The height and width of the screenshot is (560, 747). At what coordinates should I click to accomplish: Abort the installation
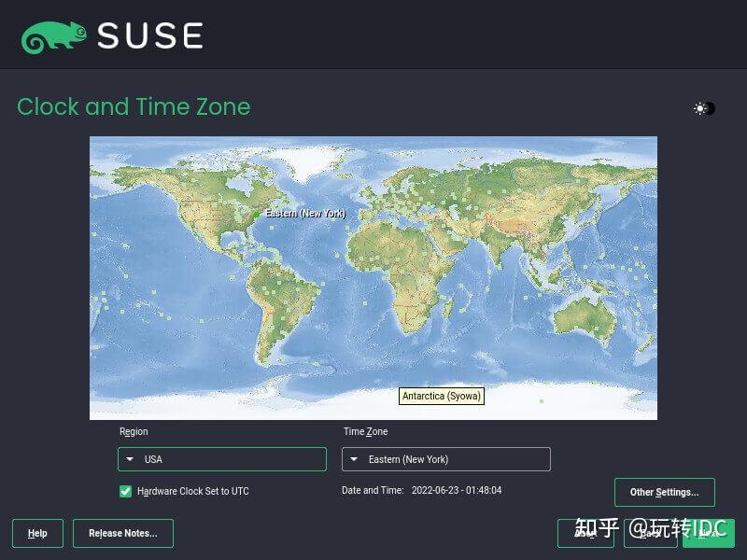[x=586, y=534]
